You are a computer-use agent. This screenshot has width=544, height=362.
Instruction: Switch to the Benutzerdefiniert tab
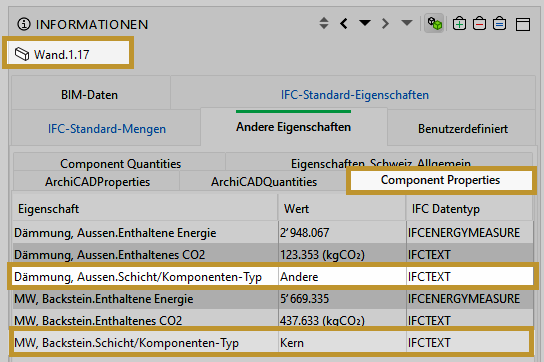[x=462, y=129]
